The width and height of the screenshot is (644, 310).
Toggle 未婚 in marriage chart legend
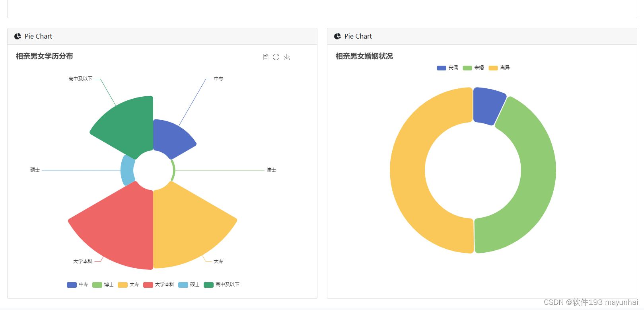pyautogui.click(x=473, y=68)
